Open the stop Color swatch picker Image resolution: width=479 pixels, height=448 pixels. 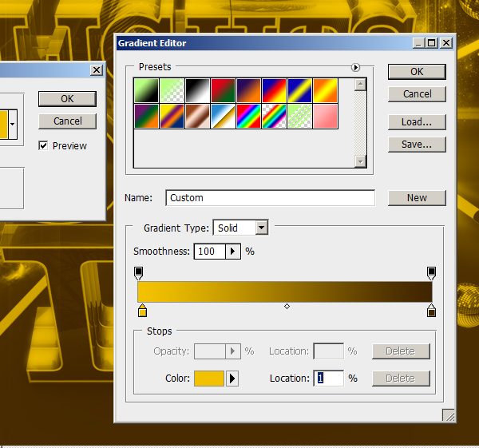coord(209,379)
